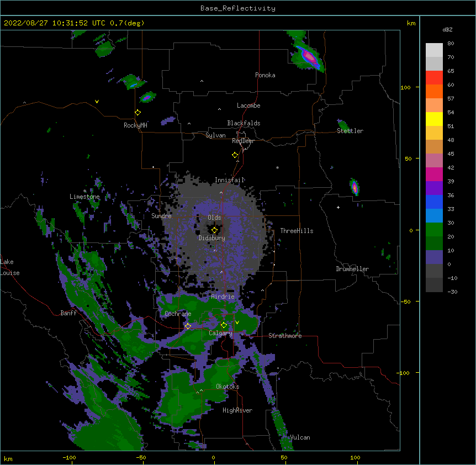This screenshot has width=476, height=465.
Task: Click the yellow diamond marker south of RedDeer
Action: click(235, 155)
